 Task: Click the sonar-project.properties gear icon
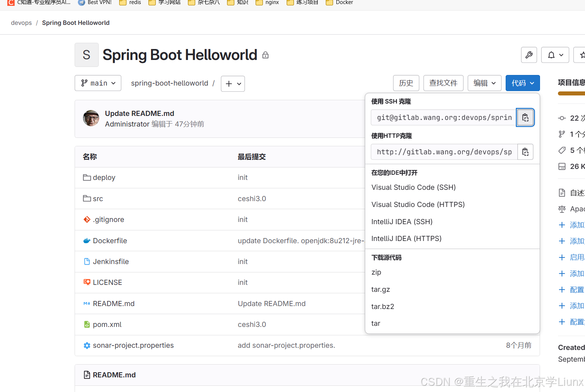click(x=87, y=345)
